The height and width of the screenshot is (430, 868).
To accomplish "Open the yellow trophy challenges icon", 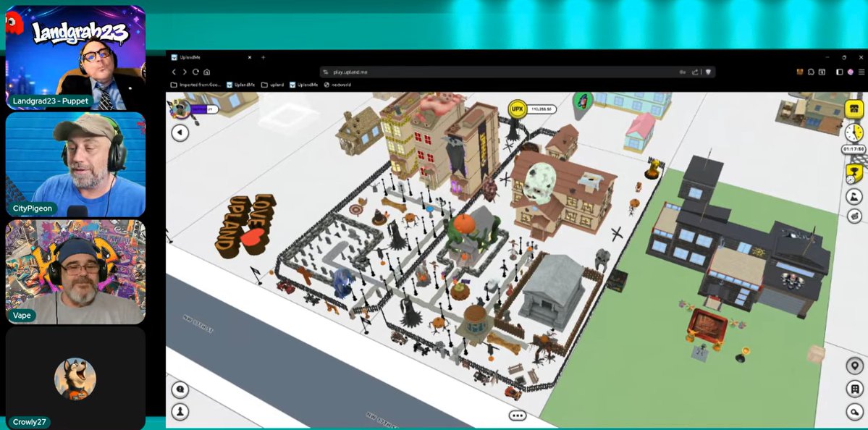I will tap(854, 174).
